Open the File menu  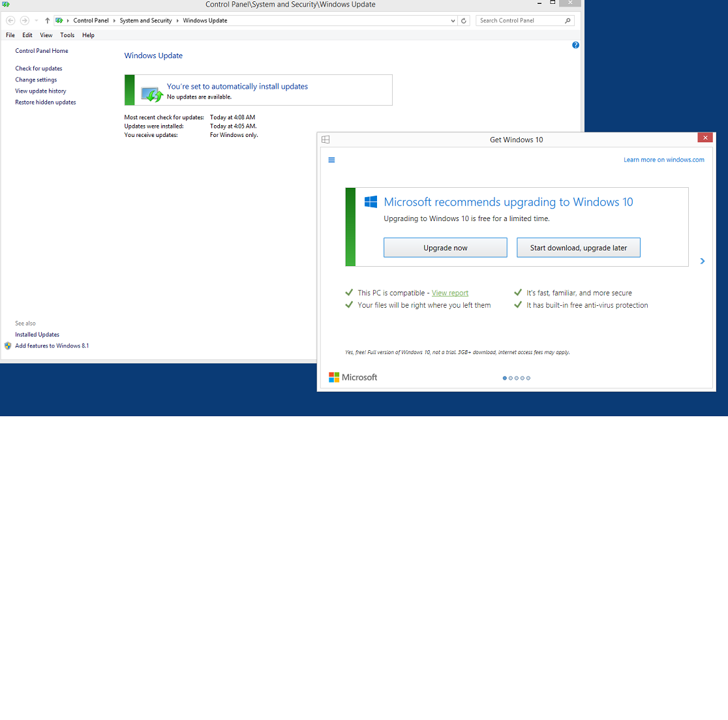click(x=10, y=35)
